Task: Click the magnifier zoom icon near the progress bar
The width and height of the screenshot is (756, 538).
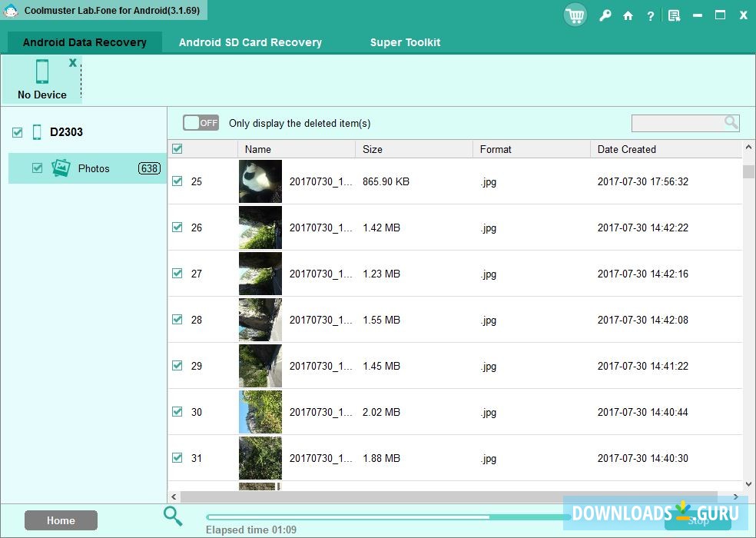Action: coord(172,516)
